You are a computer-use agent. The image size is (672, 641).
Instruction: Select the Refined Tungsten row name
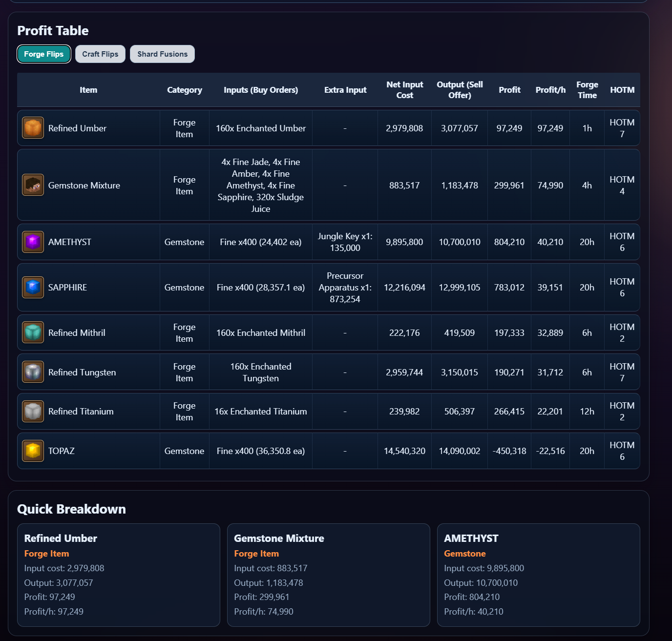pyautogui.click(x=82, y=372)
